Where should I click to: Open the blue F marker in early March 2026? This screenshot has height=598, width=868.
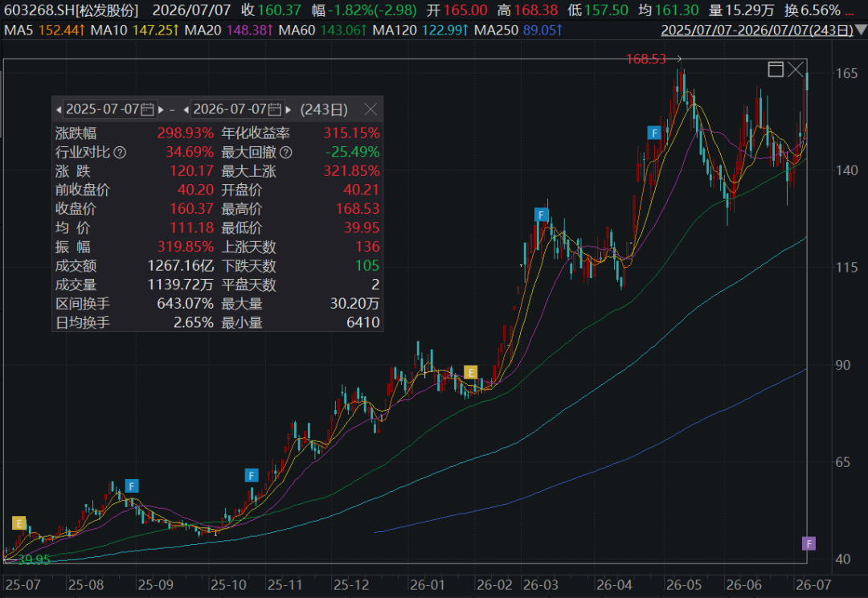tap(542, 215)
